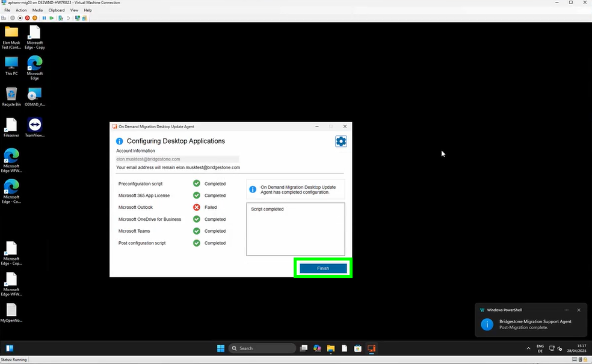
Task: Click the green check beside Microsoft Teams
Action: tap(197, 230)
